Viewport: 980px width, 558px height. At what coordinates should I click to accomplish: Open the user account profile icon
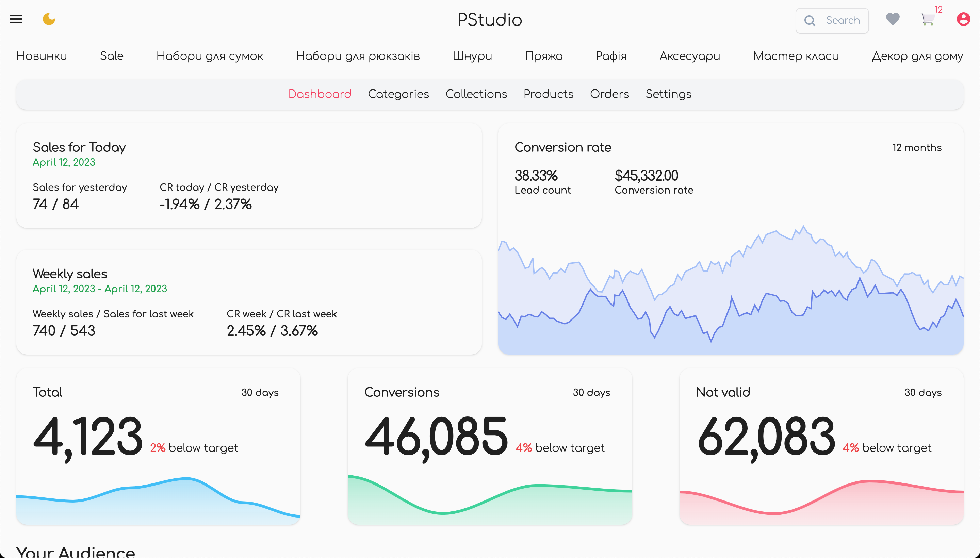tap(963, 19)
